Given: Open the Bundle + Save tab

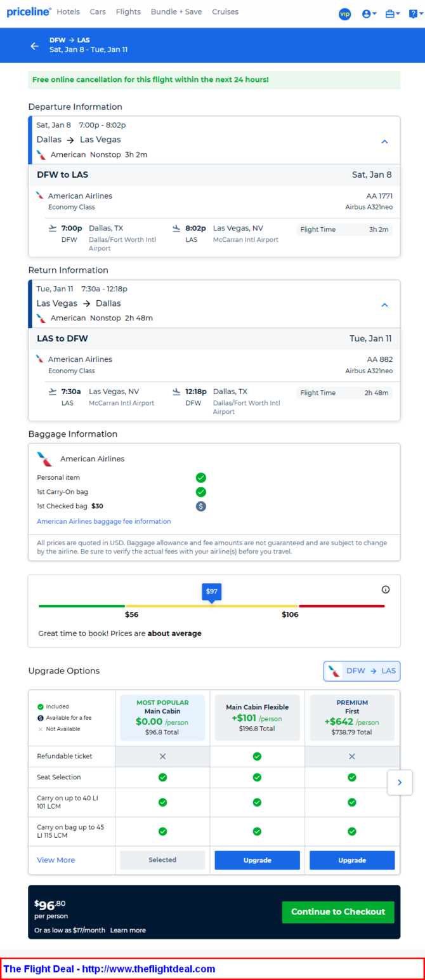Looking at the screenshot, I should pyautogui.click(x=176, y=12).
